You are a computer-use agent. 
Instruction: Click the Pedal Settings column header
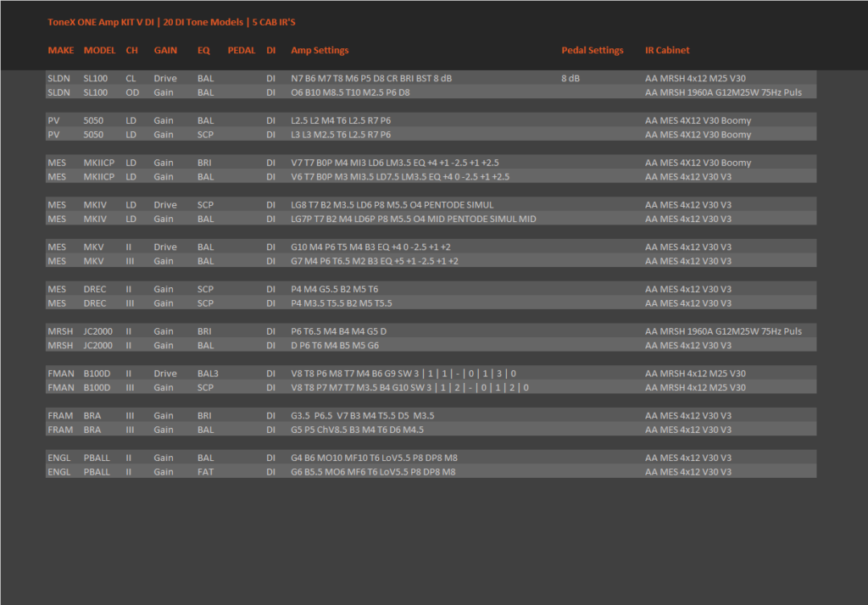[x=593, y=50]
